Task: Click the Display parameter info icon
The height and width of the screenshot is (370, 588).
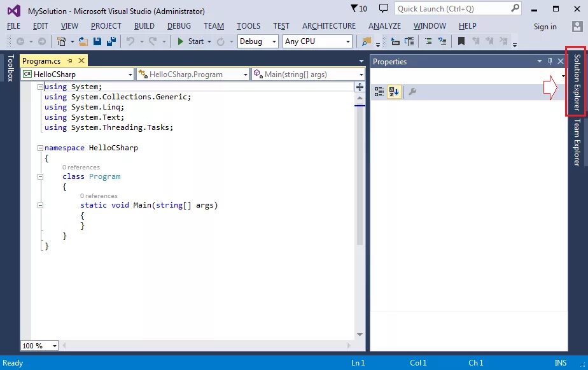Action: point(409,41)
